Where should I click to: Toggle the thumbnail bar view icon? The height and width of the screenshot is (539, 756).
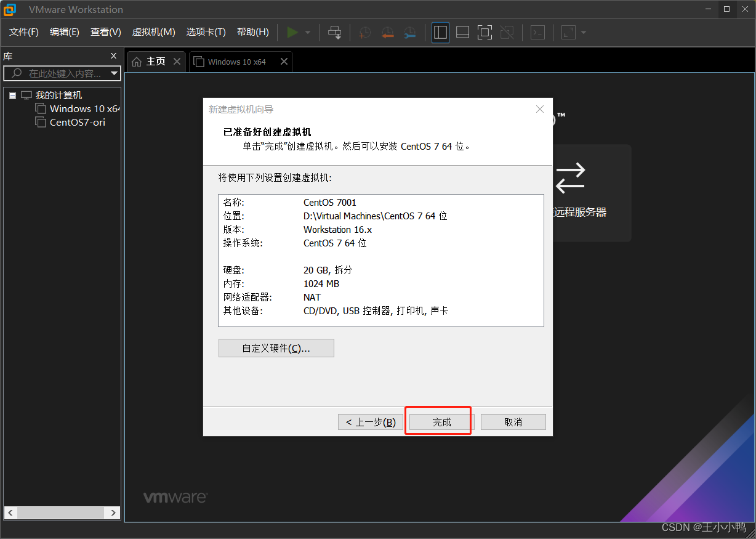[462, 33]
